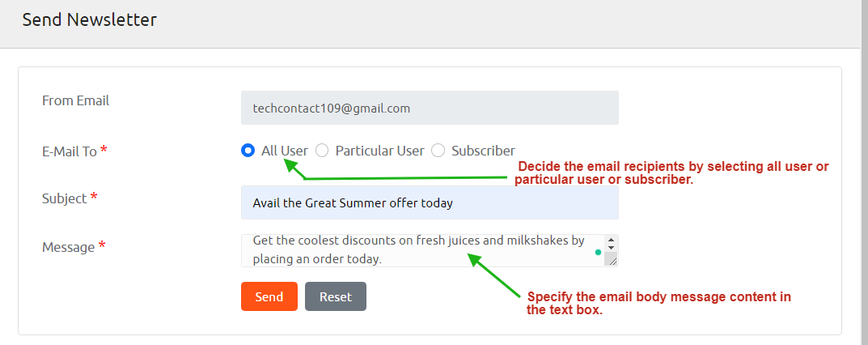
Task: Click the From Email address field
Action: pos(430,108)
